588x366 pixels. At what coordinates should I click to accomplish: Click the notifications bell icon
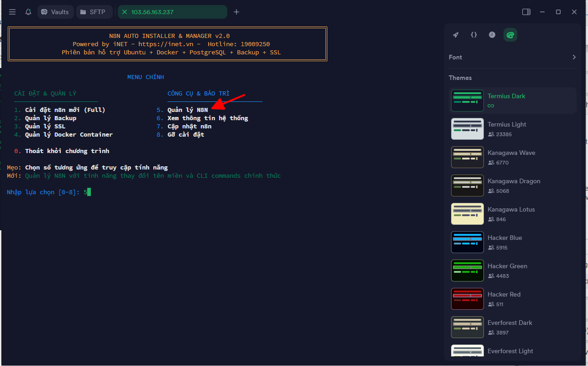pyautogui.click(x=28, y=12)
